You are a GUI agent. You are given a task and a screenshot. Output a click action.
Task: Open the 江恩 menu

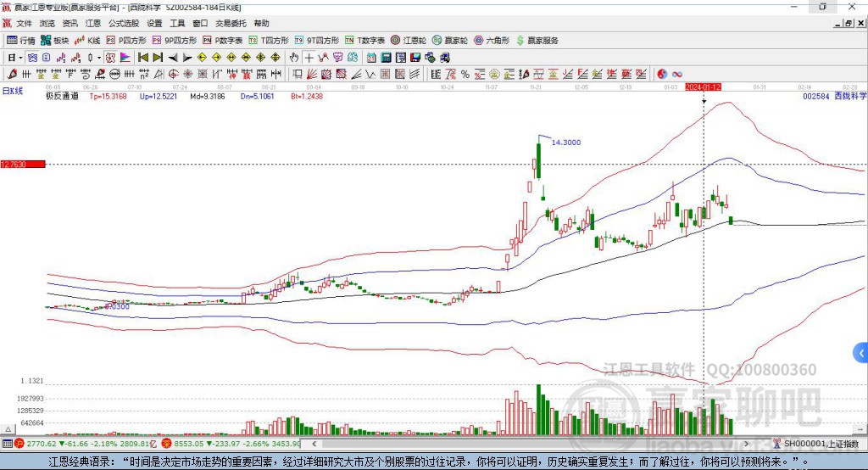93,23
